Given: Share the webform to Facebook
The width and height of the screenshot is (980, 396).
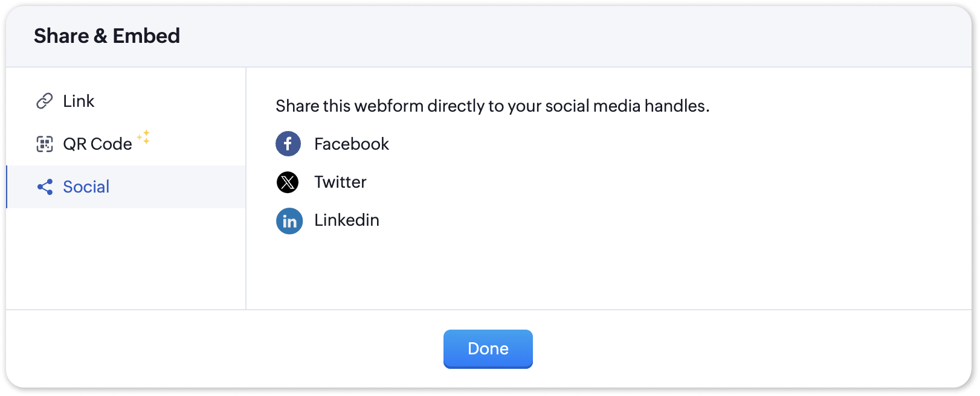Looking at the screenshot, I should coord(351,144).
